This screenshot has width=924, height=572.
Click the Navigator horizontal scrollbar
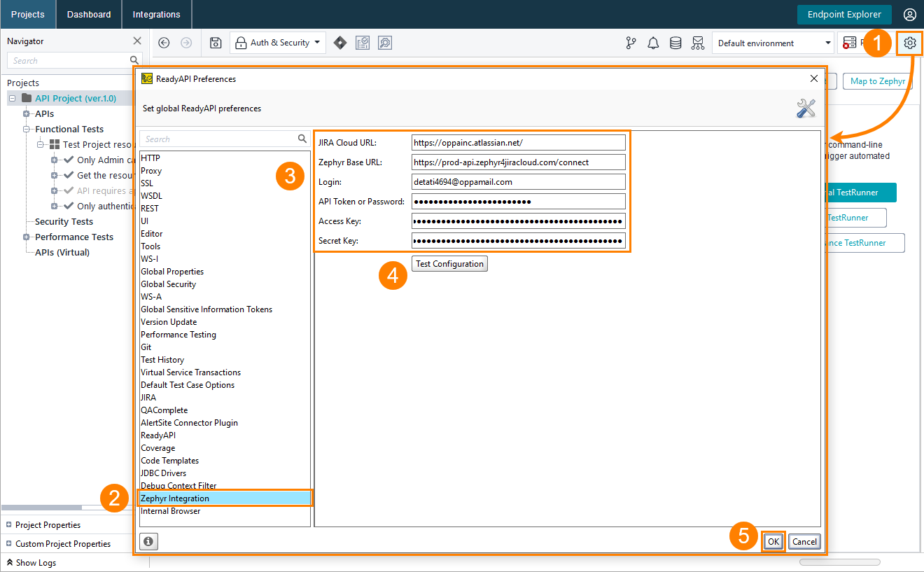point(42,508)
